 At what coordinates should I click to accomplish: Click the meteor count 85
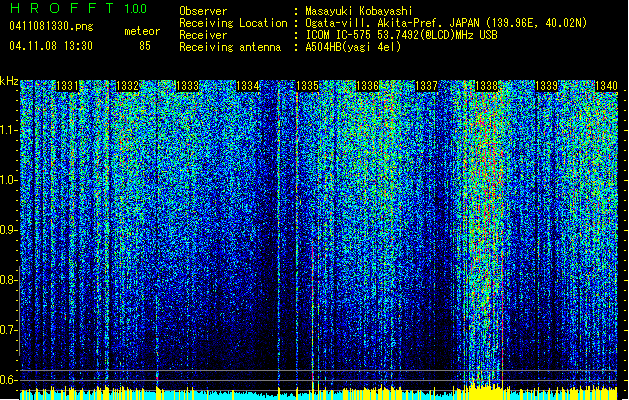(x=145, y=46)
